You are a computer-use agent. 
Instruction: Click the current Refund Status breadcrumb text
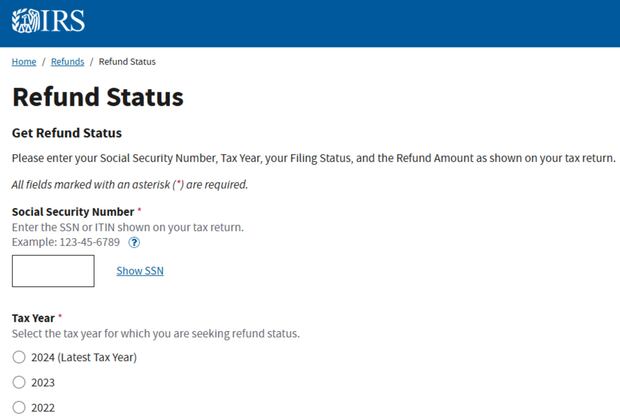[127, 62]
